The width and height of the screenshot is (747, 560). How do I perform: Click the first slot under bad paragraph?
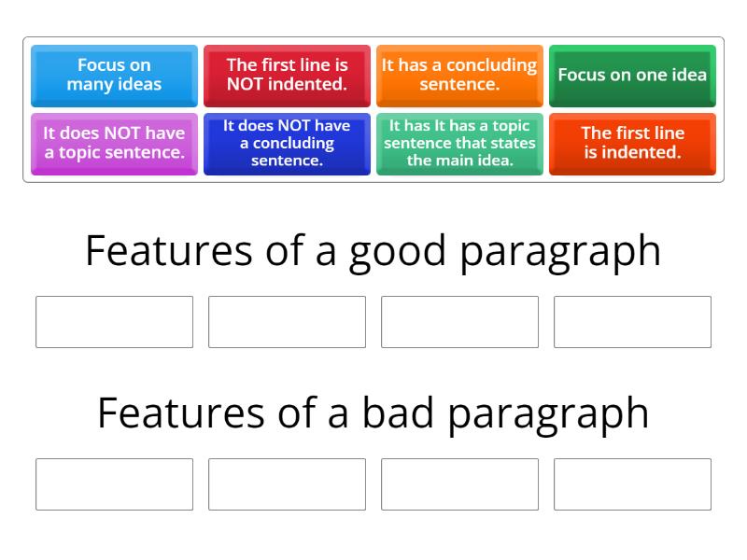click(x=114, y=484)
